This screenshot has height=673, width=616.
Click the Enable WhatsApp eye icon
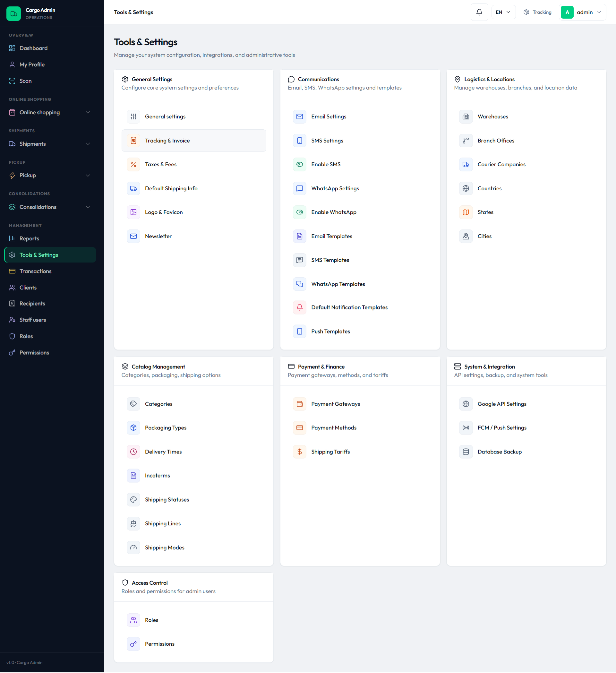pos(299,212)
